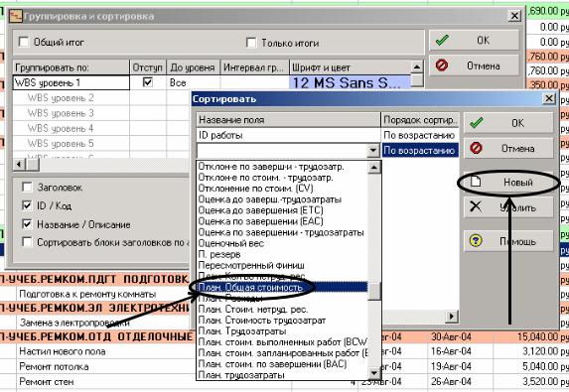569x392 pixels.
Task: Click the До уровня value Все
Action: tap(193, 82)
